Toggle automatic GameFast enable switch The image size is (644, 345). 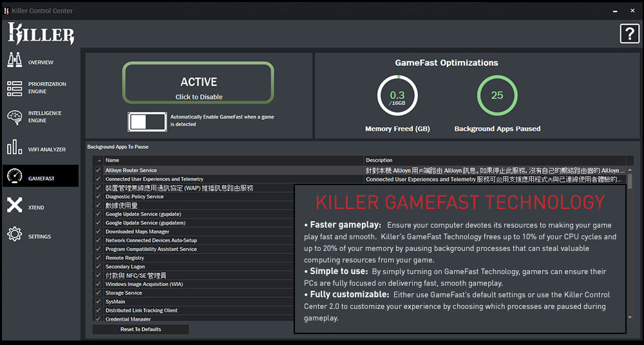coord(147,122)
